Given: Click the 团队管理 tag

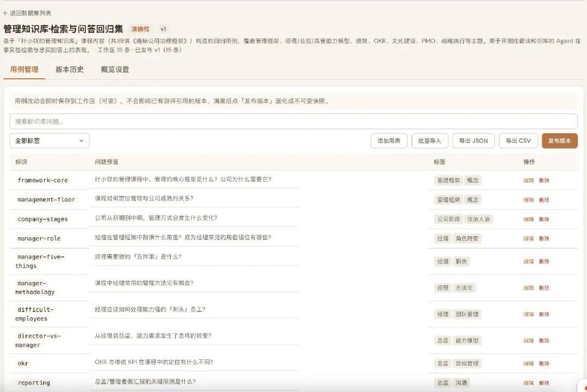Looking at the screenshot, I should click(467, 314).
